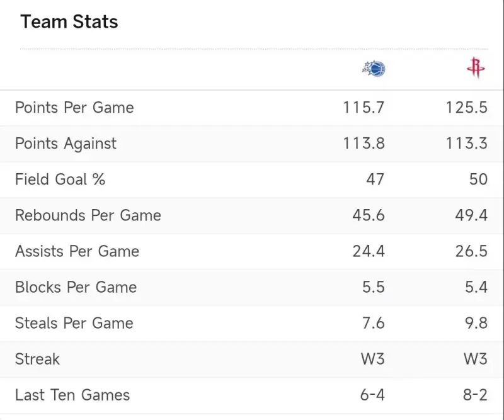The width and height of the screenshot is (504, 420).
Task: Click the Streak row label
Action: pyautogui.click(x=37, y=359)
